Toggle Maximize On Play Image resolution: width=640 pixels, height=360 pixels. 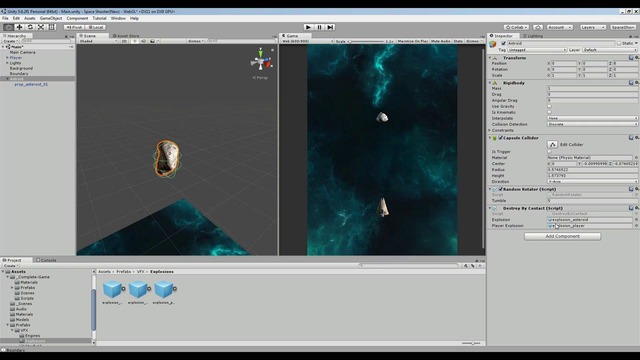[x=413, y=41]
